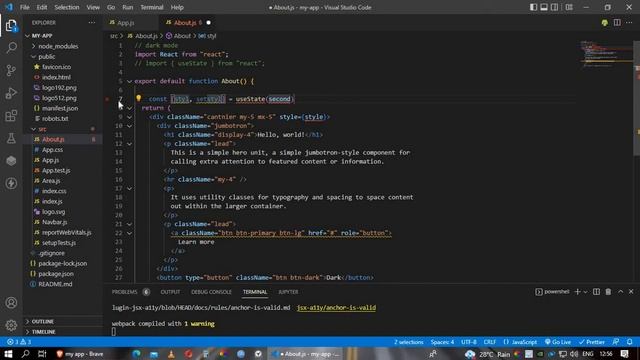Open the Search view in activity bar
The width and height of the screenshot is (640, 360).
11,48
